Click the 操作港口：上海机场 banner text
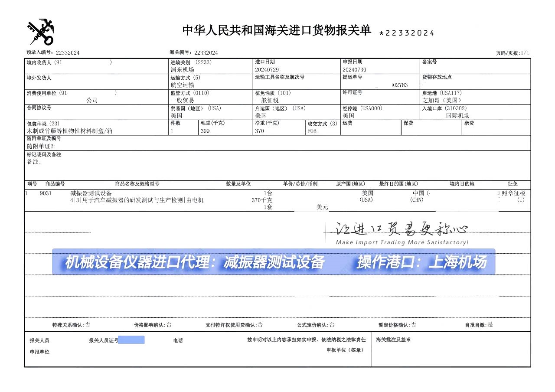This screenshot has height=392, width=555. (x=421, y=262)
